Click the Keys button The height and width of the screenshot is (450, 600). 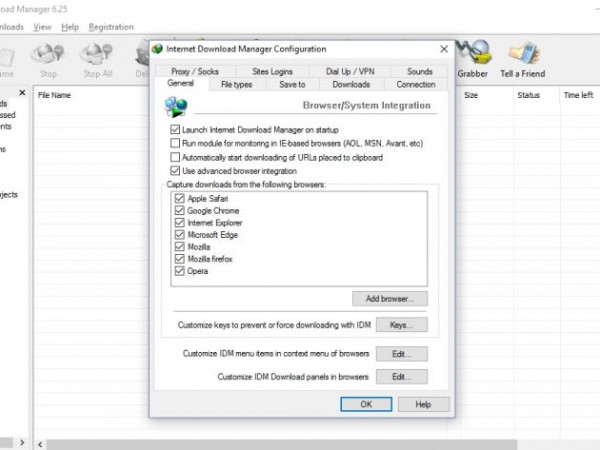402,325
